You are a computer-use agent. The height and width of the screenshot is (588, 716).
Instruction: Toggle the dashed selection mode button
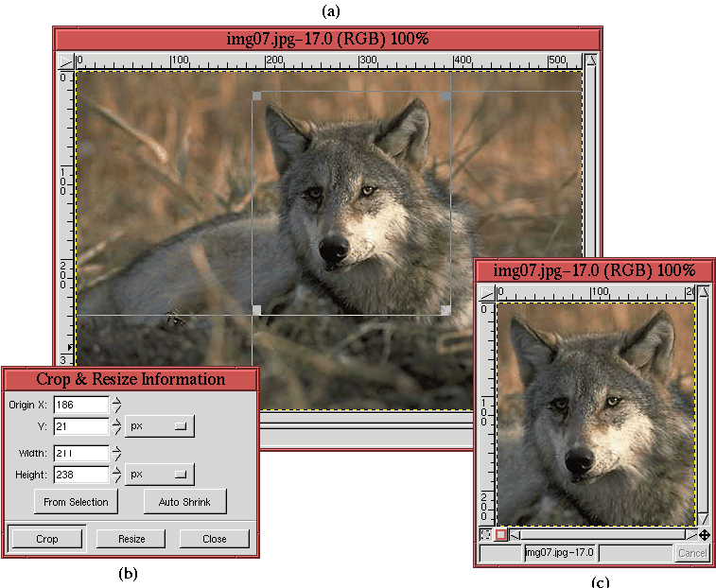click(x=486, y=535)
